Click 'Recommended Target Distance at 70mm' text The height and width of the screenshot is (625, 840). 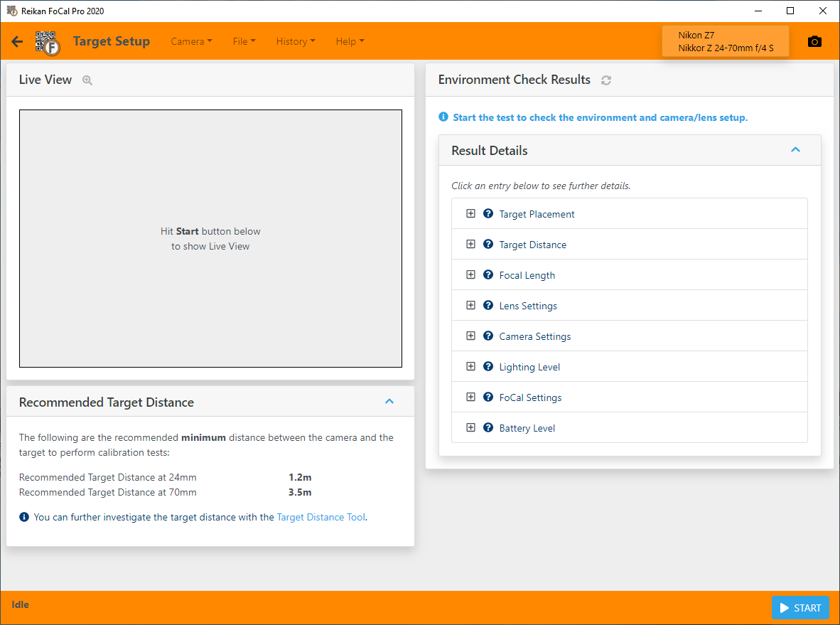(x=108, y=492)
